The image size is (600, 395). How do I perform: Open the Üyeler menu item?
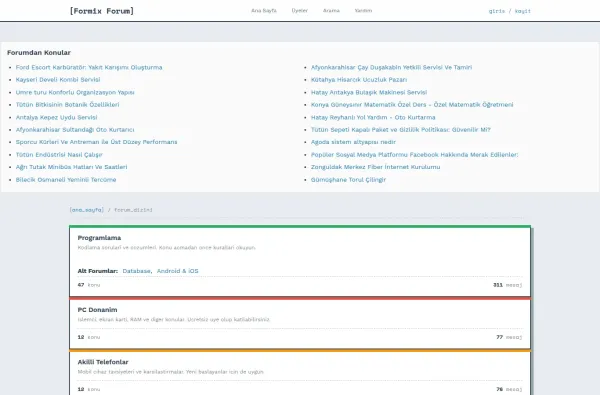click(300, 11)
